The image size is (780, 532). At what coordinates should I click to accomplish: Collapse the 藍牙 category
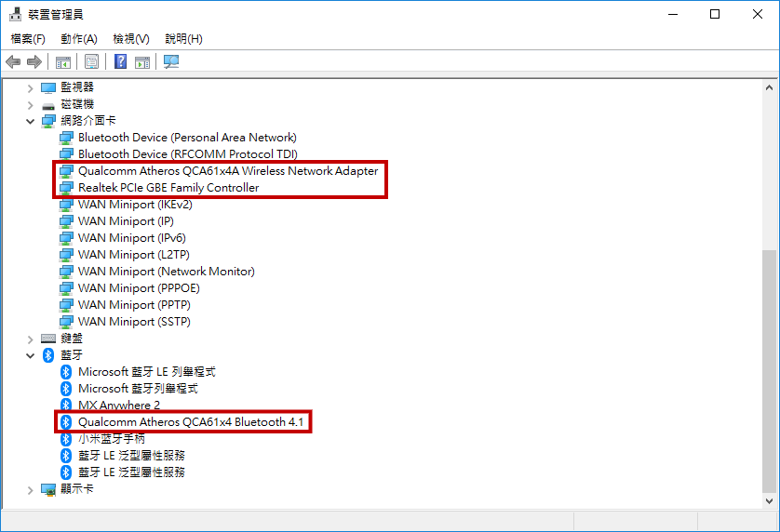31,355
